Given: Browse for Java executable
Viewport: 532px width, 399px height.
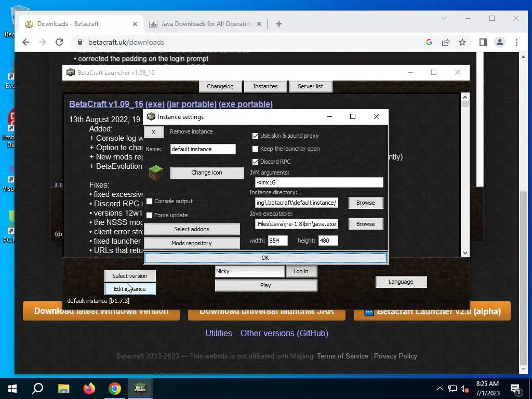Looking at the screenshot, I should click(365, 224).
